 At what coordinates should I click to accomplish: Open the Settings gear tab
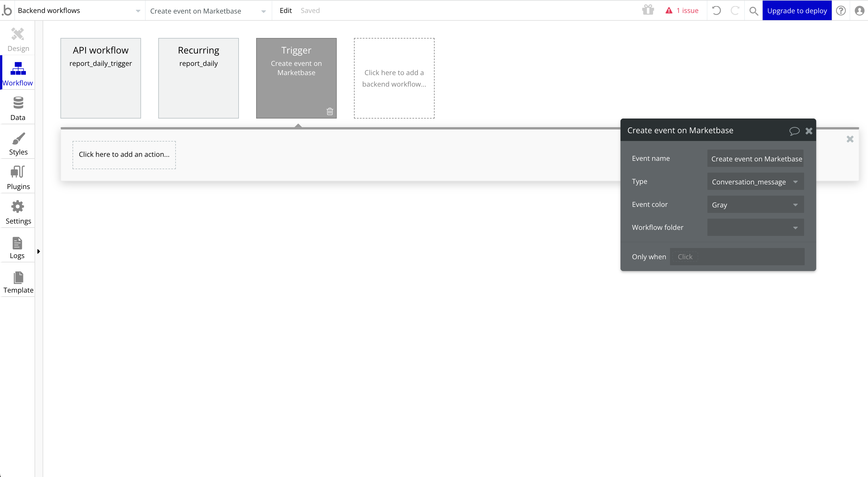18,207
